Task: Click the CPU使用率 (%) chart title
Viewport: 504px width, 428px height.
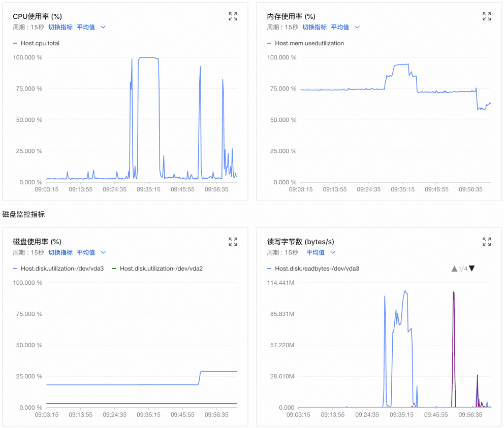Action: coord(37,16)
